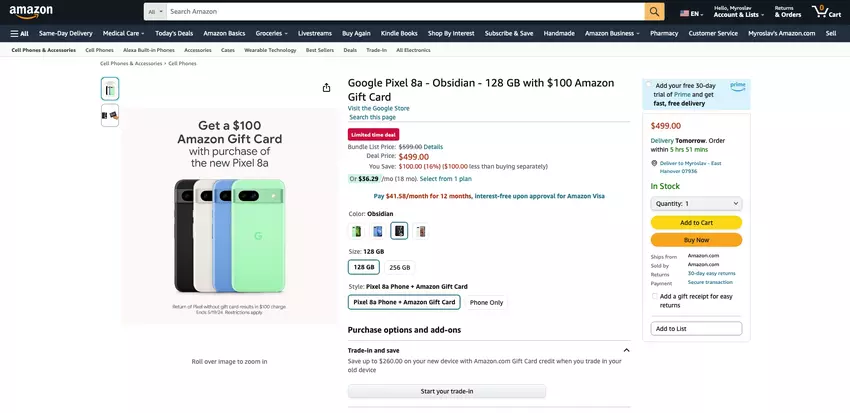
Task: Share this product via share icon
Action: point(326,88)
